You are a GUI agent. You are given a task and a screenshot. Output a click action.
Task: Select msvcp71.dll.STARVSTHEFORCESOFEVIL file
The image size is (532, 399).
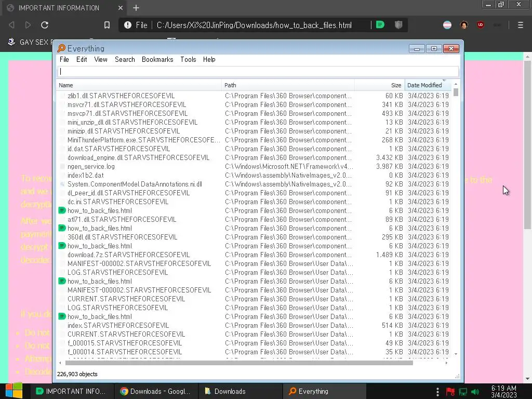(128, 114)
